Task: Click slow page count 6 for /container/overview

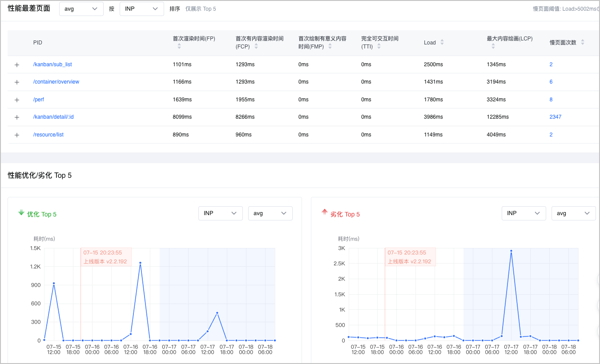Action: [551, 82]
